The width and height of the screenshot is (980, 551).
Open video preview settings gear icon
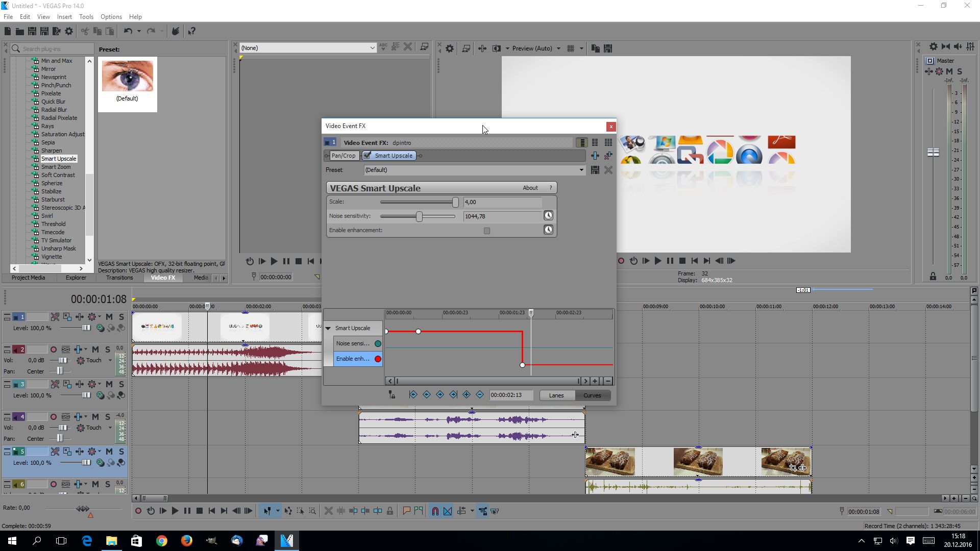point(449,48)
